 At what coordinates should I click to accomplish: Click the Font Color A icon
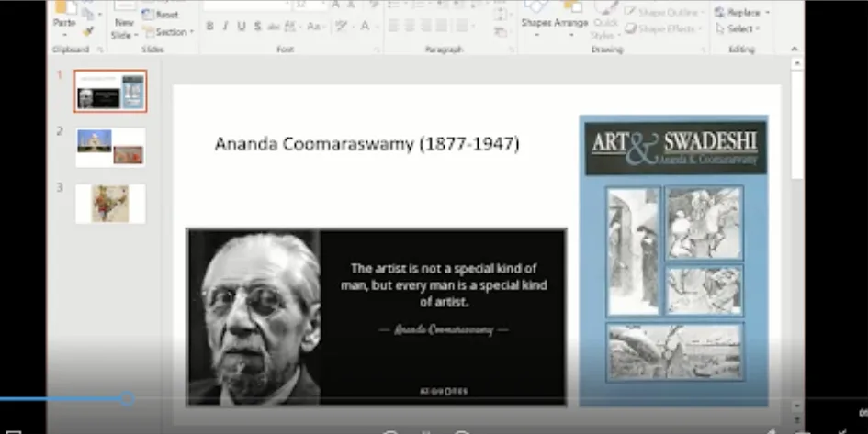366,26
